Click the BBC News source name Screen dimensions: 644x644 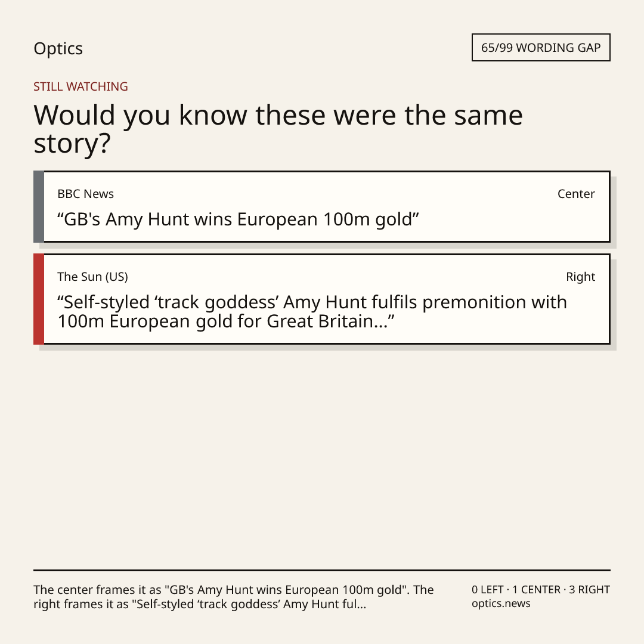pyautogui.click(x=85, y=194)
